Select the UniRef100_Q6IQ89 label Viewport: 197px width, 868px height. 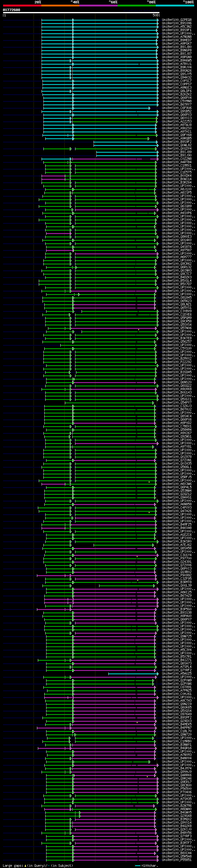pyautogui.click(x=177, y=206)
